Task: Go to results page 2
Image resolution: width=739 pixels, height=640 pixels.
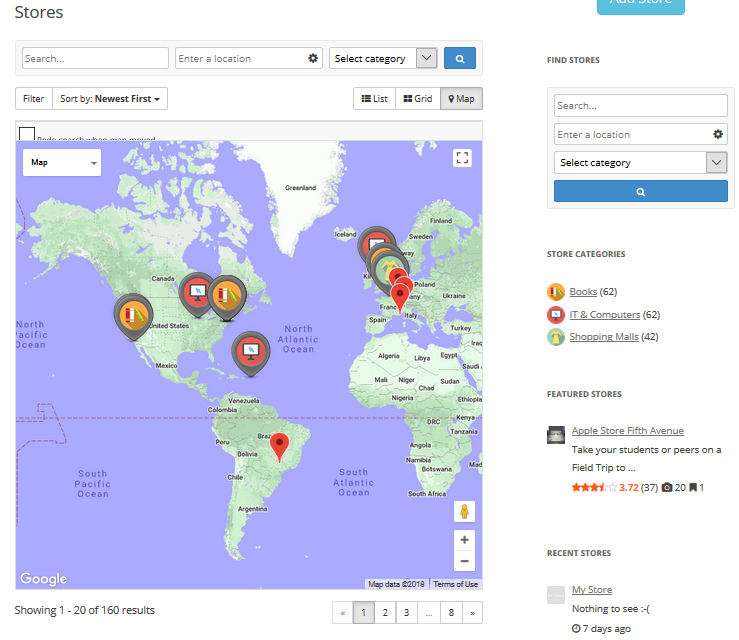Action: [385, 612]
